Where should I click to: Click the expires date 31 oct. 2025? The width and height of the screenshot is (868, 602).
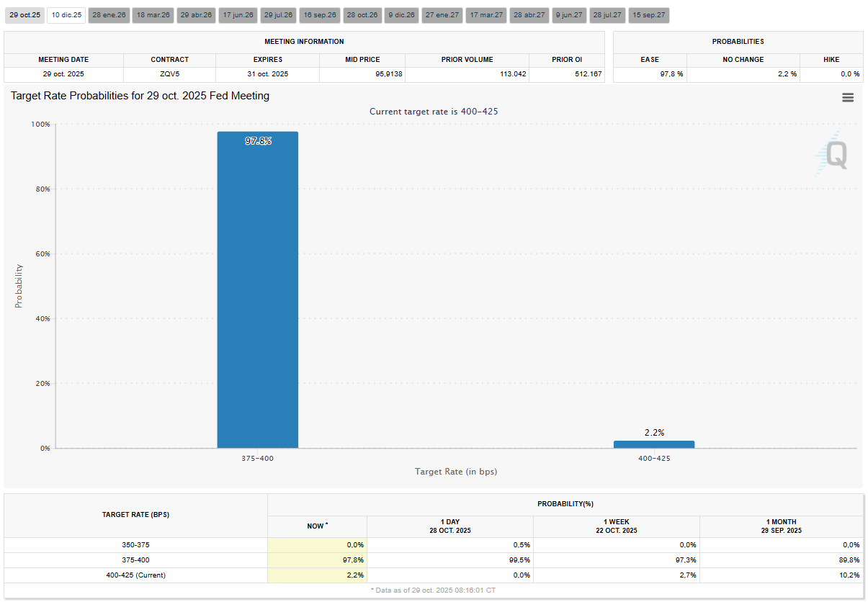pyautogui.click(x=267, y=74)
